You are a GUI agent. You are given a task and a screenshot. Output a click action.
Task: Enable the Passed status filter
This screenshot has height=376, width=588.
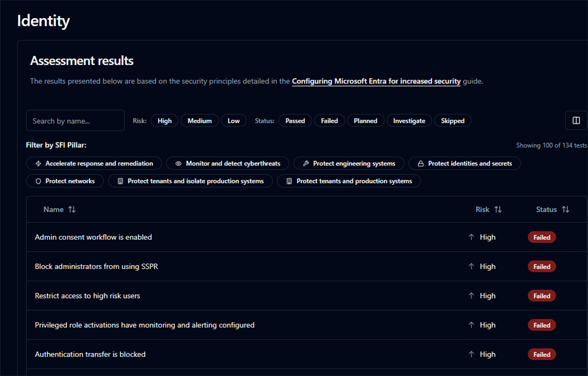tap(295, 120)
